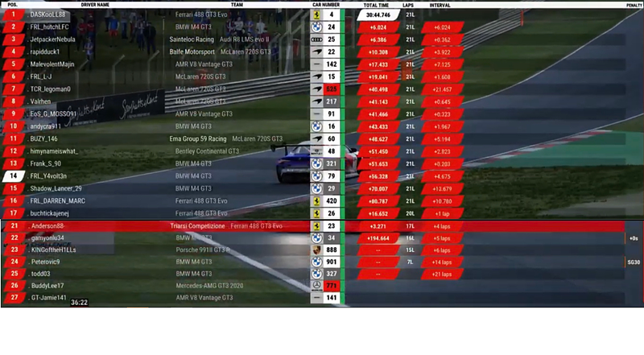Click the BMW logo in Frank_S_90's row

pyautogui.click(x=316, y=164)
